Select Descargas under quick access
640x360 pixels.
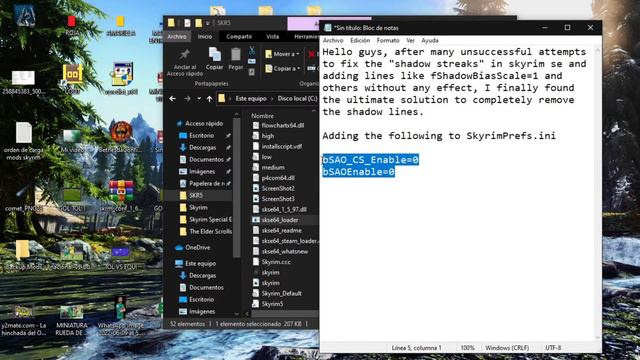[202, 147]
